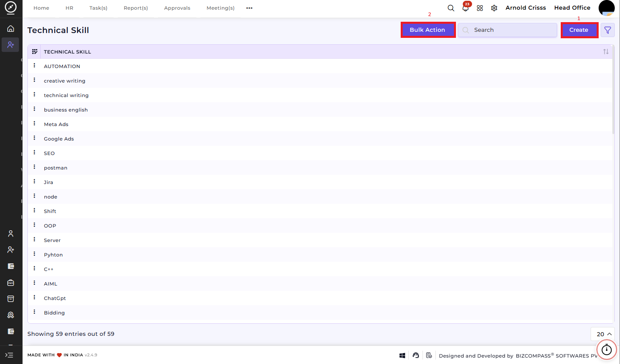Open the floating timer stopwatch button
The height and width of the screenshot is (364, 620).
[x=606, y=350]
